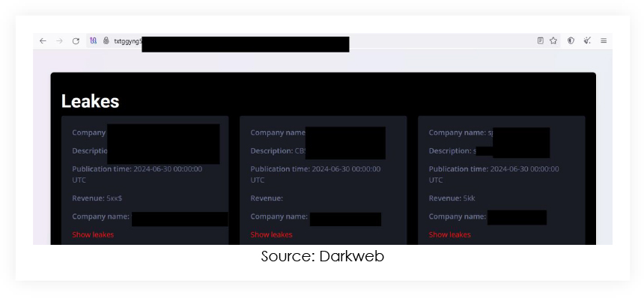Open the Tor circuit icon in address bar
Viewport: 644px width, 298px height.
[94, 40]
